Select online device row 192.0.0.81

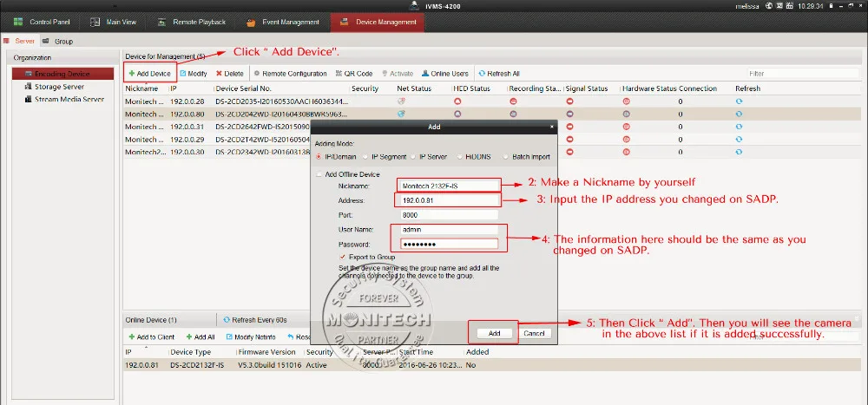492,365
